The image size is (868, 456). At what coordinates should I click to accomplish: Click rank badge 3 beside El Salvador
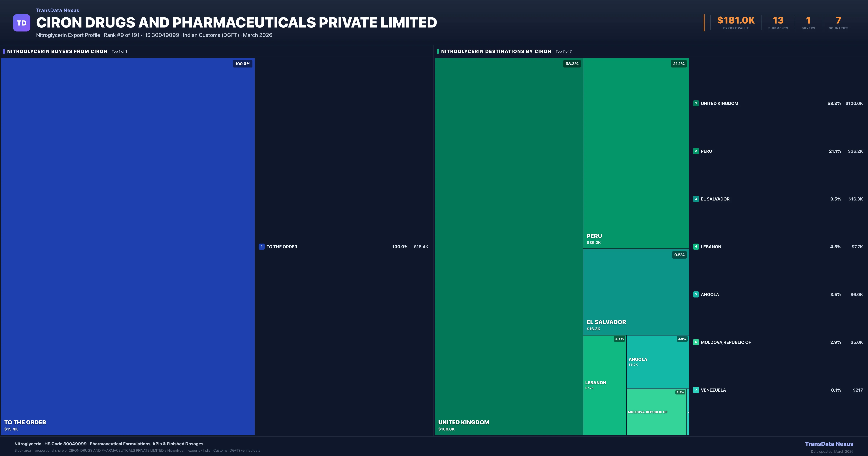click(x=696, y=199)
